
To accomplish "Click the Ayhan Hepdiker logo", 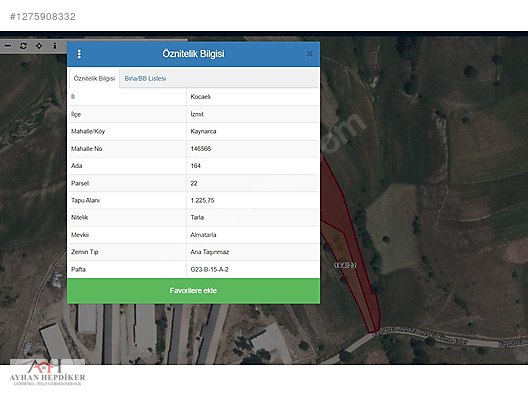I will tap(47, 373).
